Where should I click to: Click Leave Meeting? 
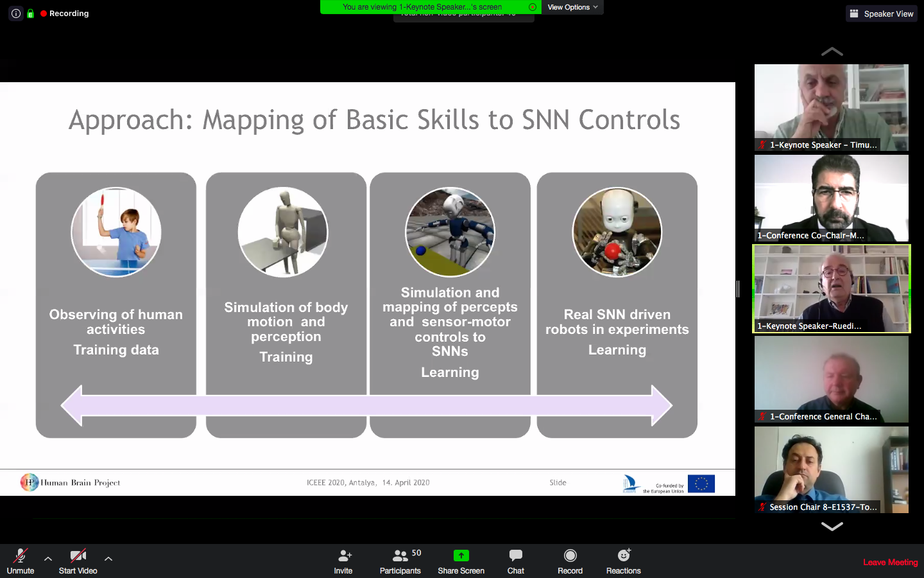click(x=890, y=562)
